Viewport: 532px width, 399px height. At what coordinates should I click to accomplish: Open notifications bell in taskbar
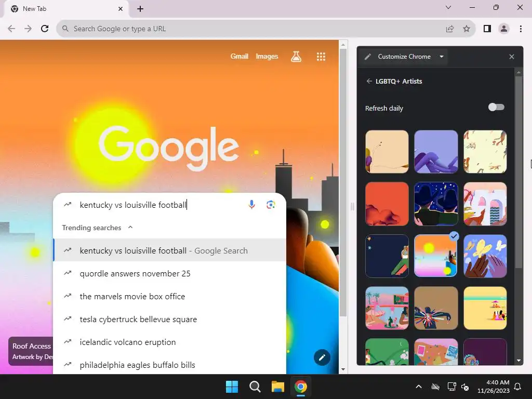pos(518,387)
